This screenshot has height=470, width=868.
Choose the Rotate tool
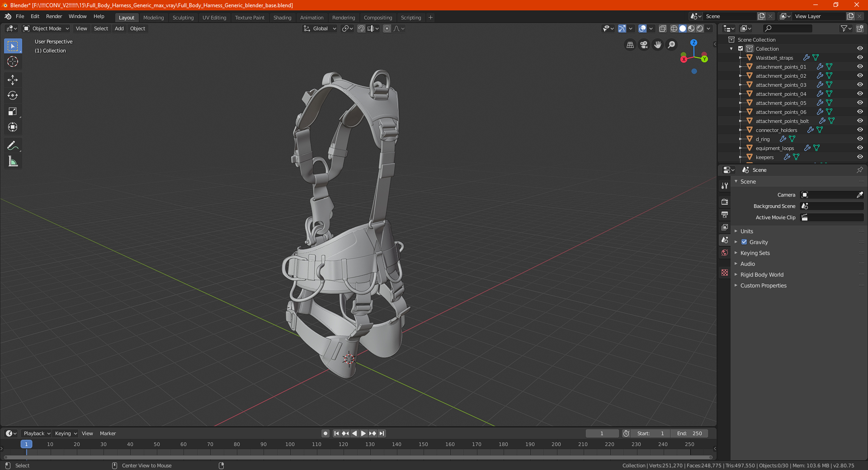[x=13, y=95]
